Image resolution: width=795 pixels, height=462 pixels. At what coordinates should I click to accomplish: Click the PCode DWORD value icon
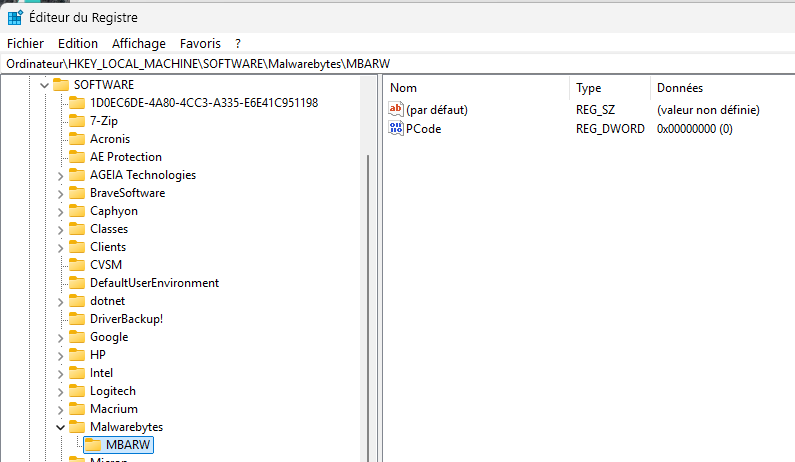[x=395, y=128]
